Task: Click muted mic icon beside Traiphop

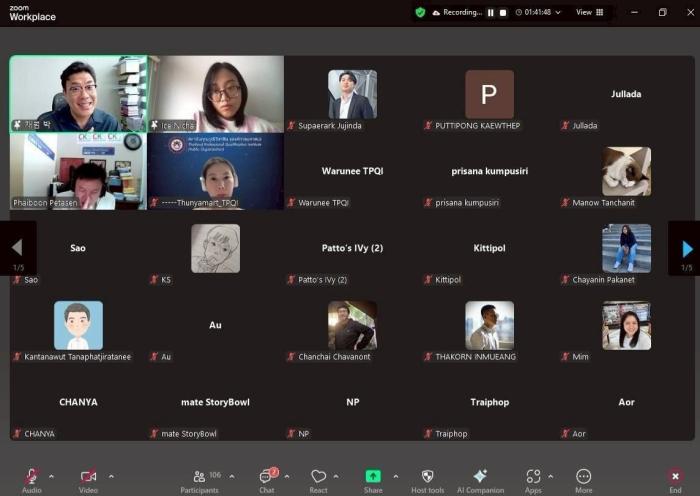Action: pos(428,433)
